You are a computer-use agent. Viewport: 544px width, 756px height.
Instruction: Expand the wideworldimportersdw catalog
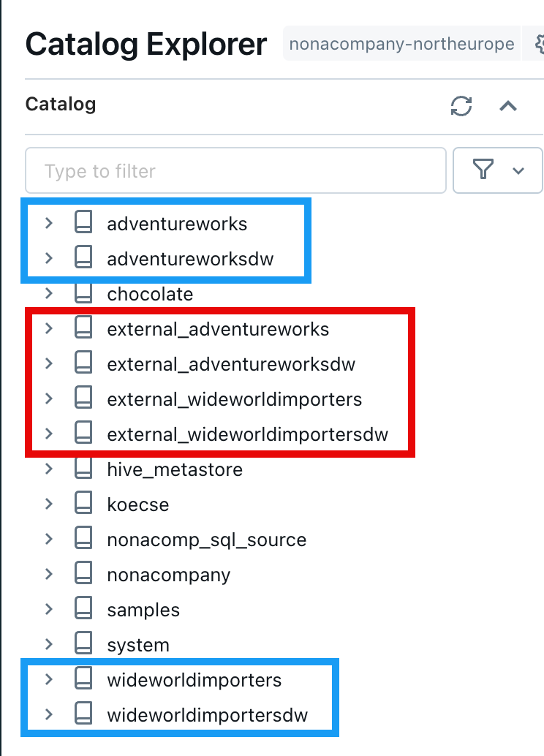click(49, 715)
